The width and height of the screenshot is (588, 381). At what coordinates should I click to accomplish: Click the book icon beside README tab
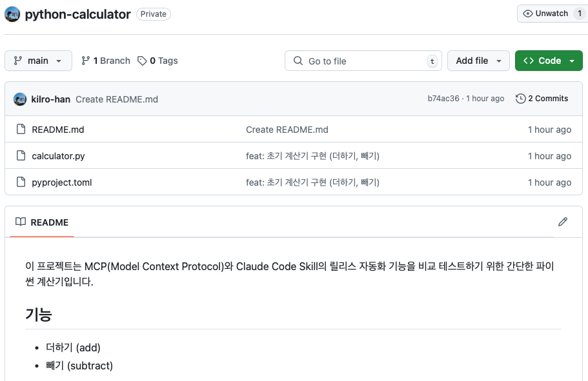pyautogui.click(x=21, y=222)
